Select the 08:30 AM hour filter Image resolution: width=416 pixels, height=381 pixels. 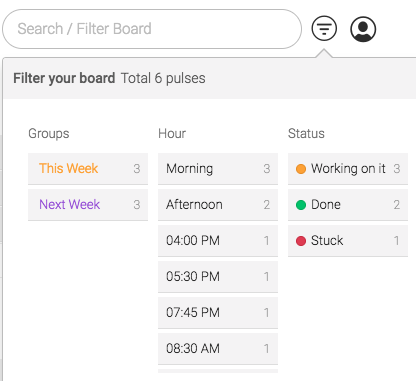tap(218, 349)
